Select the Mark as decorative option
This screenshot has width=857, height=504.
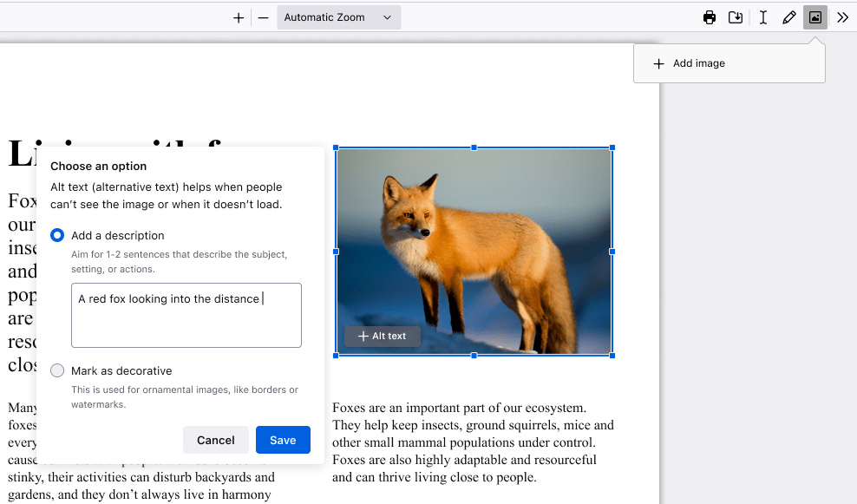coord(57,370)
